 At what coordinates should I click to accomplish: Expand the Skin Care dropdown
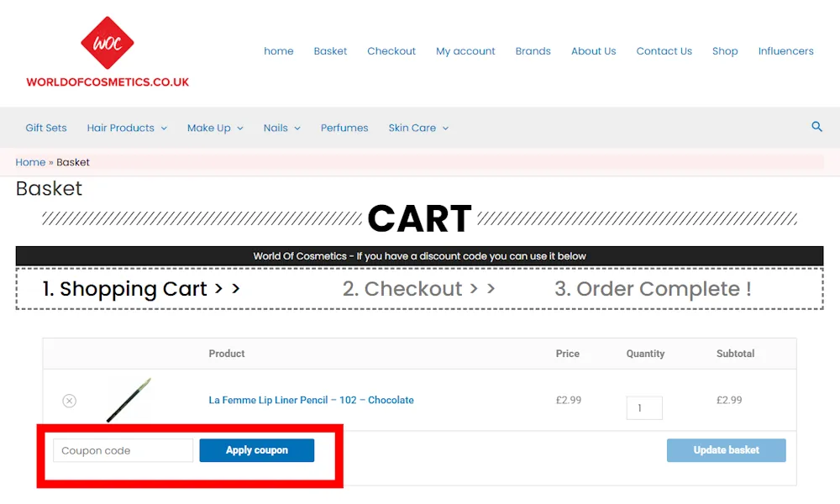click(418, 128)
